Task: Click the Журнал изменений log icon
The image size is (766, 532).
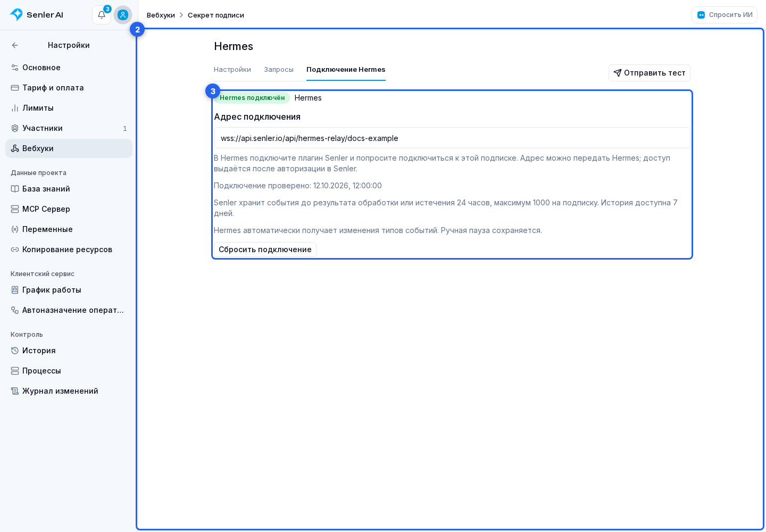Action: click(x=15, y=391)
